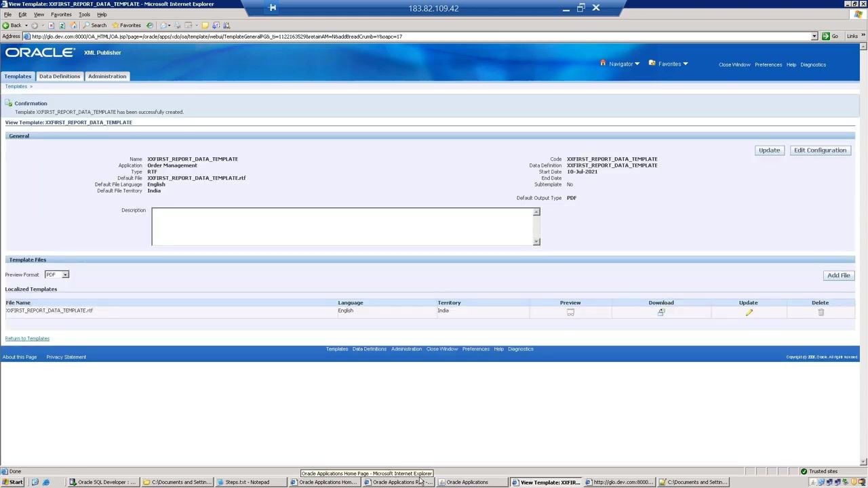The image size is (868, 488).
Task: Open Oracle Applications Home taskbar item
Action: [323, 482]
